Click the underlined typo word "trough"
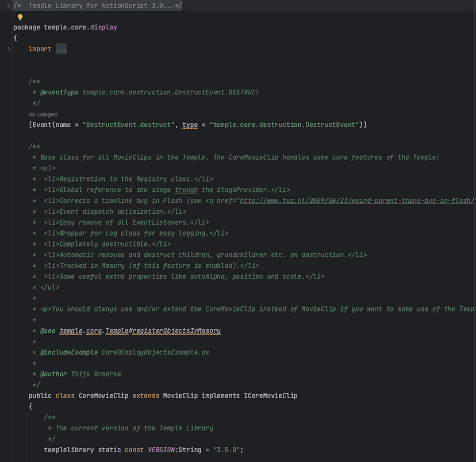Viewport: 476px width, 462px height. point(186,190)
